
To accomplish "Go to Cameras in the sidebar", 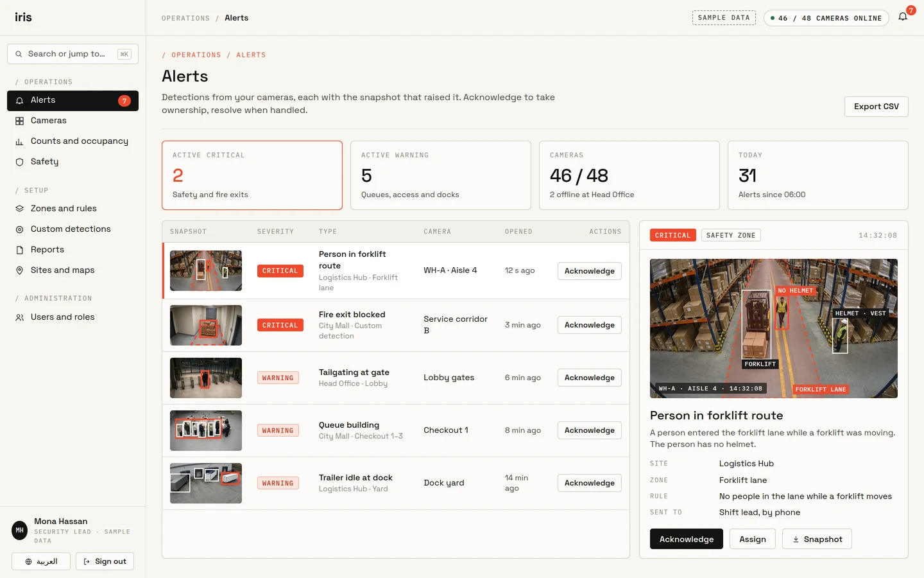I will tap(73, 121).
